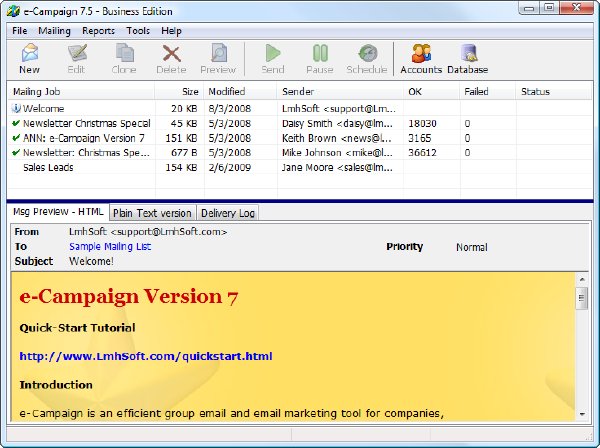
Task: Click sender Jane Moore cell
Action: (337, 167)
